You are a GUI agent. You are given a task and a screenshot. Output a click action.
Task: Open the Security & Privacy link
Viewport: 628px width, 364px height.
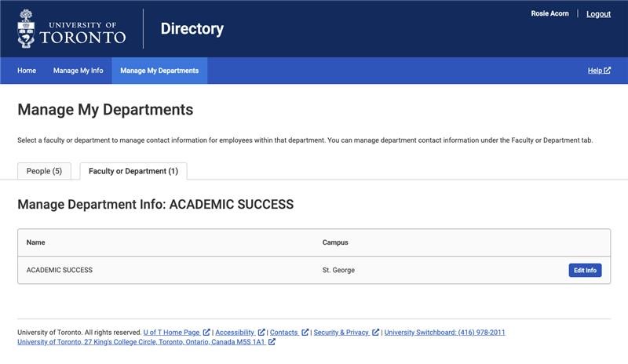tap(341, 333)
